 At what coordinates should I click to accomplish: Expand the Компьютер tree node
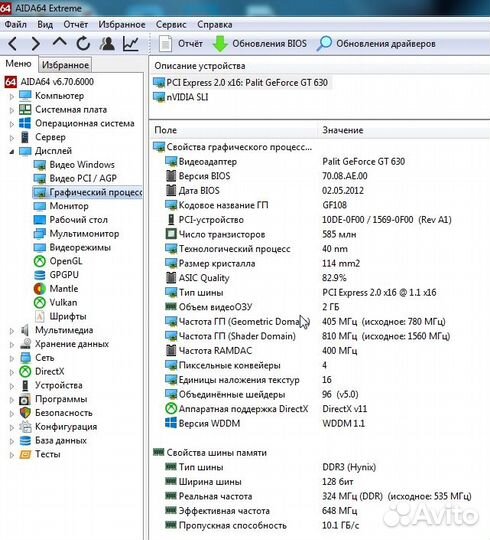click(12, 96)
